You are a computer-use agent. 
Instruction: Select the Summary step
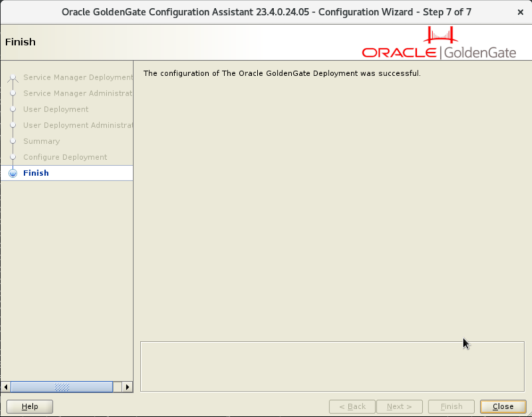pyautogui.click(x=41, y=141)
